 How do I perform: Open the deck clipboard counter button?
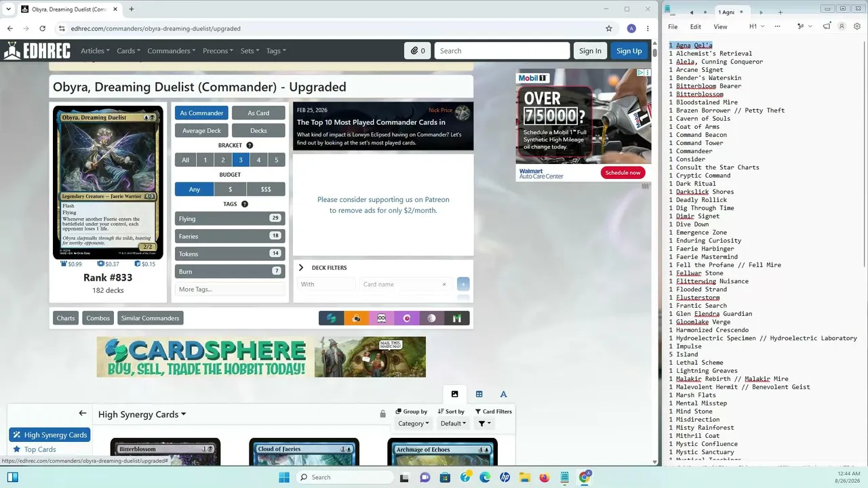click(417, 51)
